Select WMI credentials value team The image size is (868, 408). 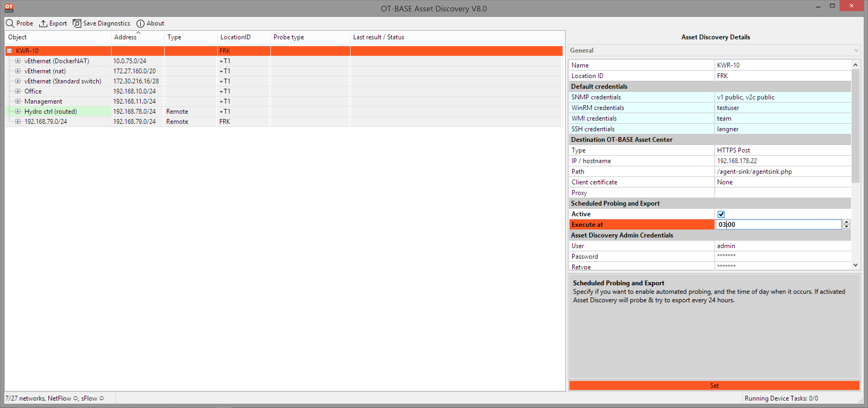coord(724,118)
